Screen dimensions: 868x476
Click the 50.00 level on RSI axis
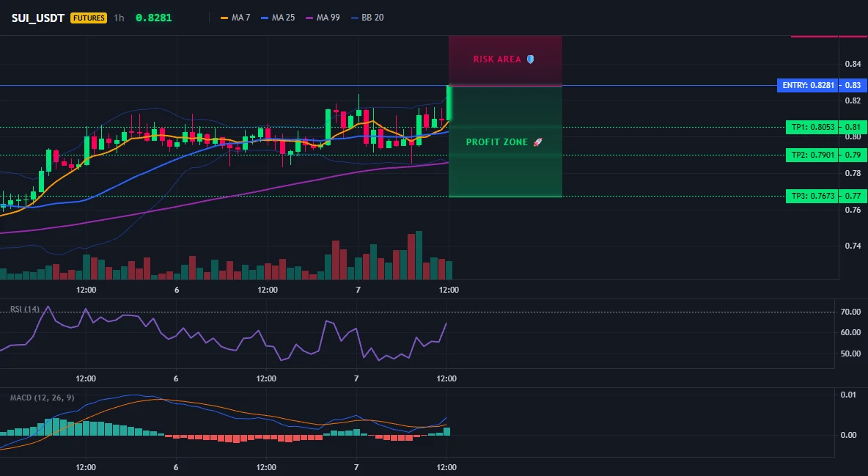point(850,354)
